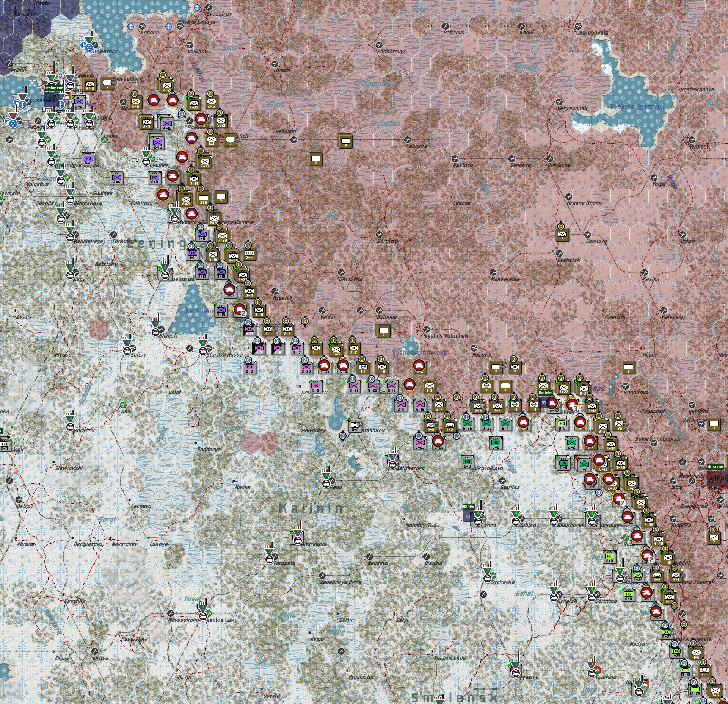Select the light green HQ near Borodino
Image resolution: width=728 pixels, height=704 pixels.
click(628, 595)
